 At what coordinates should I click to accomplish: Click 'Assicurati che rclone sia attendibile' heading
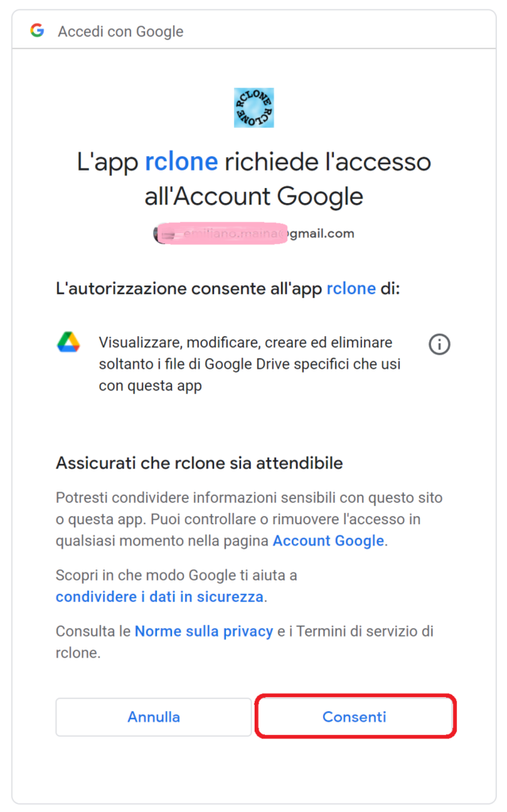199,462
